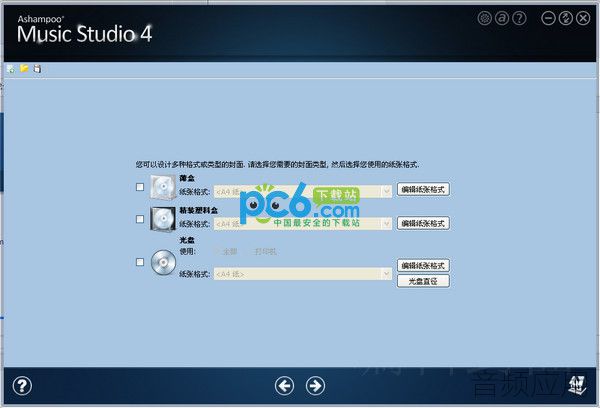Click the 光盘直径 button
Image resolution: width=600 pixels, height=408 pixels.
423,281
